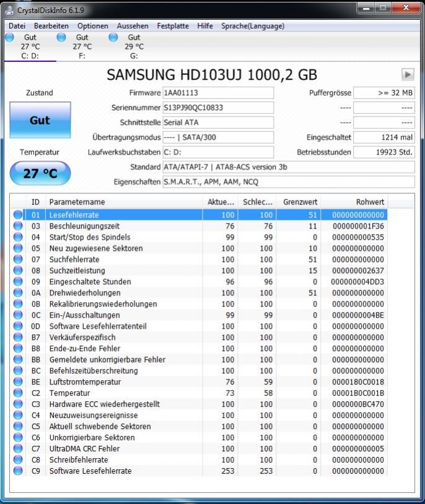Open the Festplatte menu

[x=173, y=26]
